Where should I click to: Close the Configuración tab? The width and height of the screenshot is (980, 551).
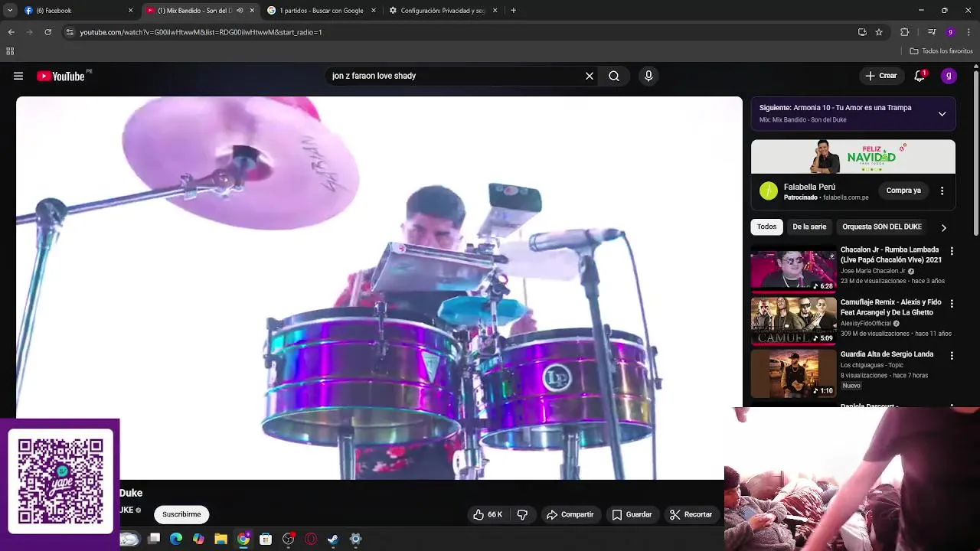[x=495, y=11]
